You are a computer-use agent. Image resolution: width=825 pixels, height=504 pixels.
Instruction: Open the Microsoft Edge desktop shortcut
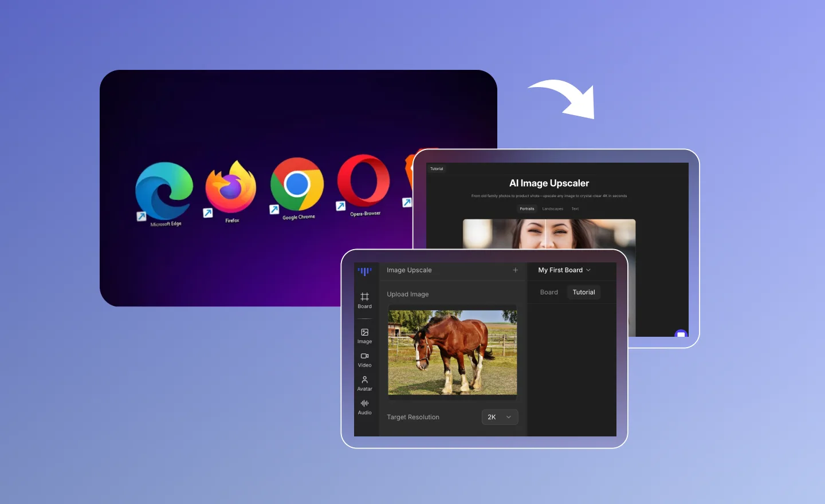coord(164,191)
